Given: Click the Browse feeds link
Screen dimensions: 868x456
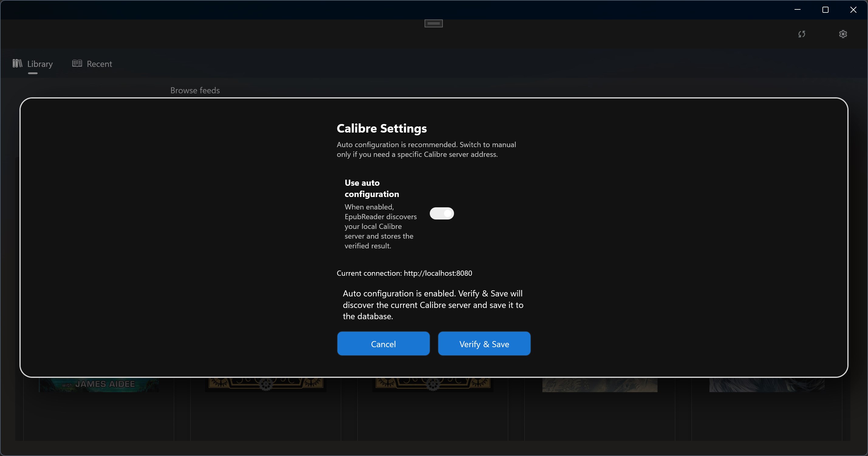Looking at the screenshot, I should pyautogui.click(x=195, y=90).
